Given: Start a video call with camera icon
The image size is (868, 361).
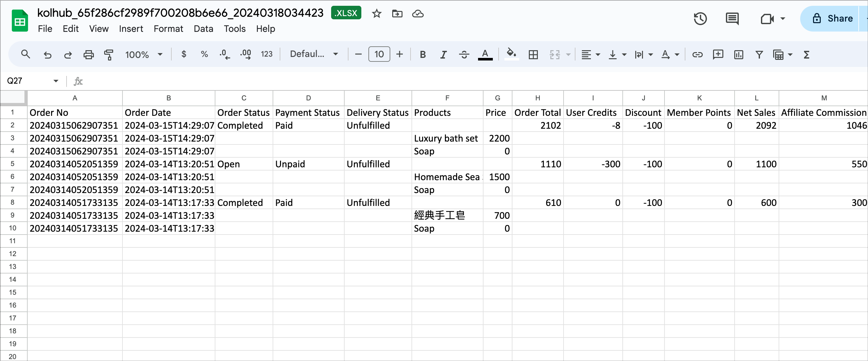Looking at the screenshot, I should pos(767,19).
